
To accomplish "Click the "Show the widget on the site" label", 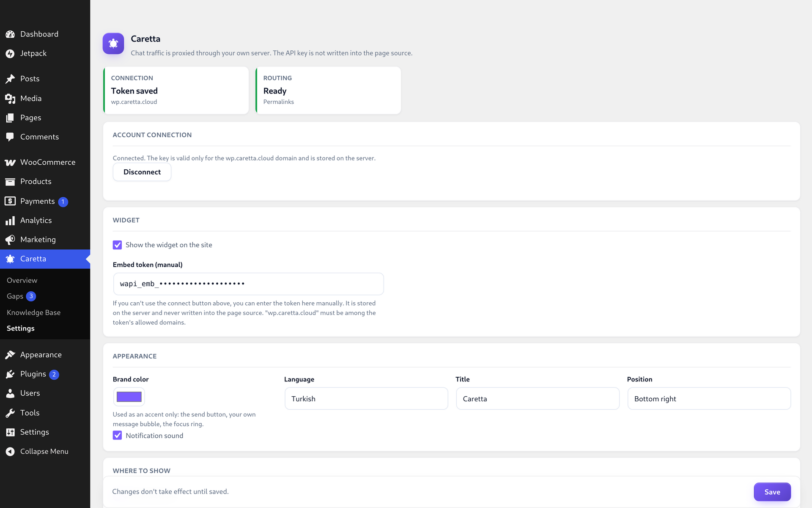I will [169, 245].
